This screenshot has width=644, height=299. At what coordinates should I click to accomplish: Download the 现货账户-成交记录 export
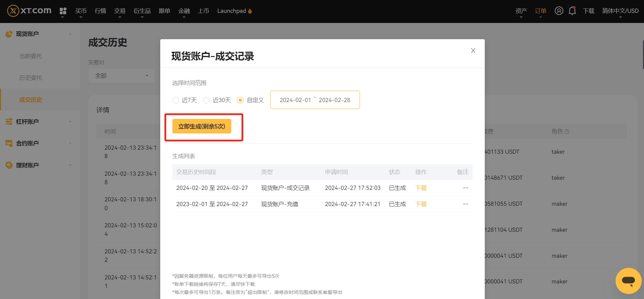click(421, 188)
